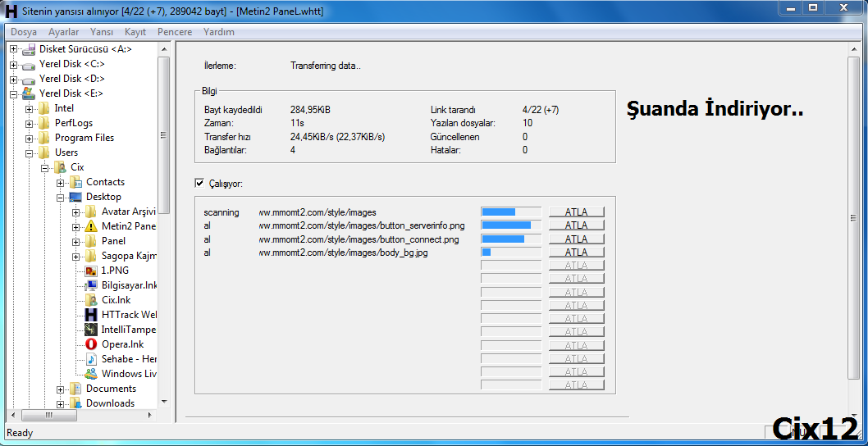
Task: Select the Disket Sürücüsü A: drive icon
Action: [x=30, y=49]
